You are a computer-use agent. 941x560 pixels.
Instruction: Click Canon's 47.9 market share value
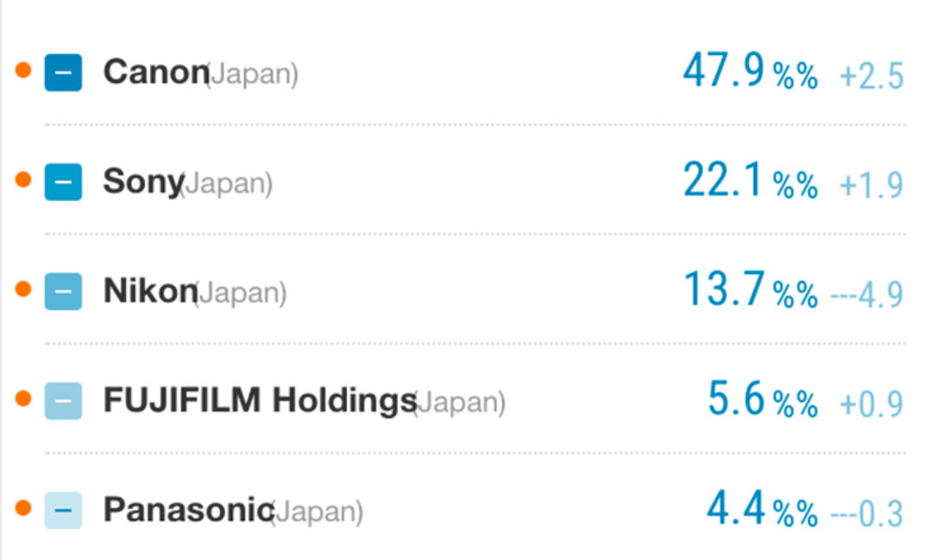723,71
